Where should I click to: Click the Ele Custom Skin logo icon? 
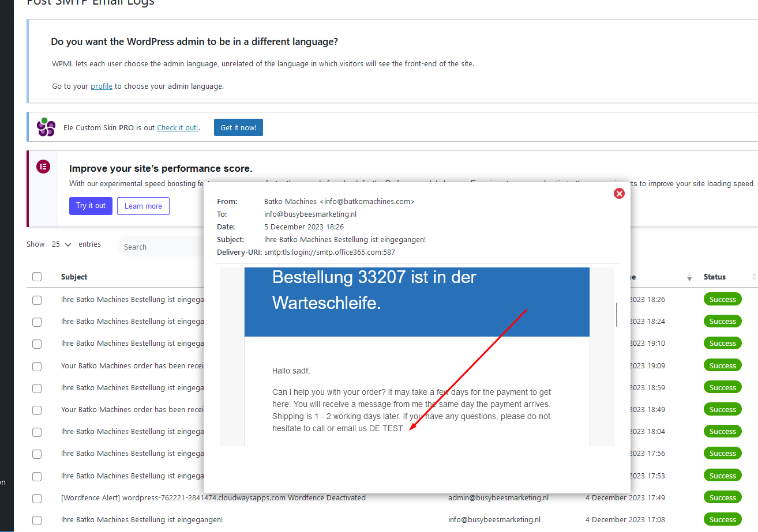(46, 127)
